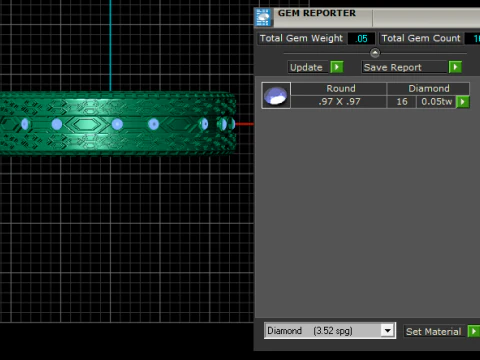Click the Gem Reporter panel icon
Screen dimensions: 480x360
(263, 17)
